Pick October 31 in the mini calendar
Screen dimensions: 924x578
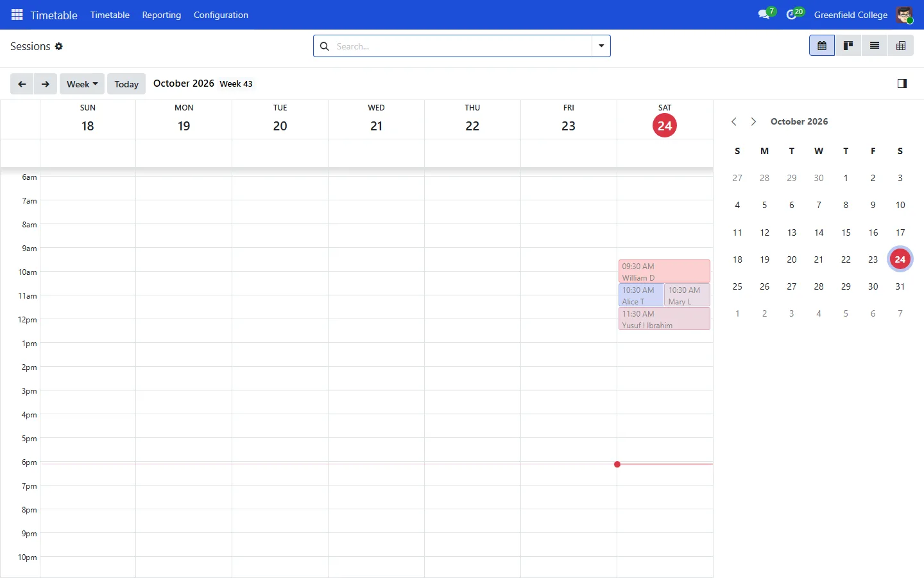[900, 286]
